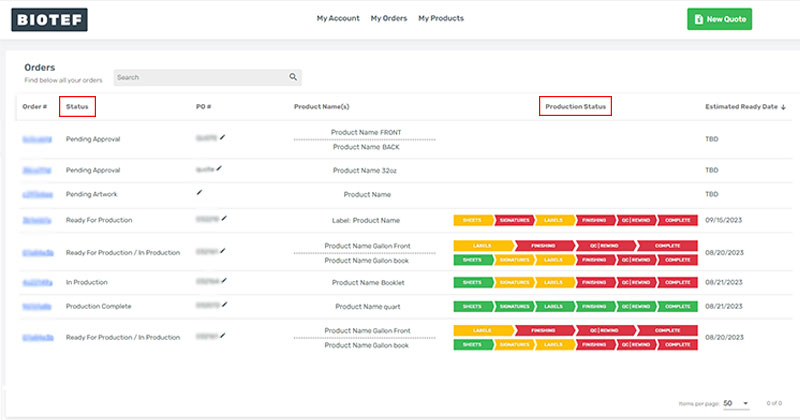Edit PO number for the In Production order
The image size is (800, 420).
[x=226, y=282]
